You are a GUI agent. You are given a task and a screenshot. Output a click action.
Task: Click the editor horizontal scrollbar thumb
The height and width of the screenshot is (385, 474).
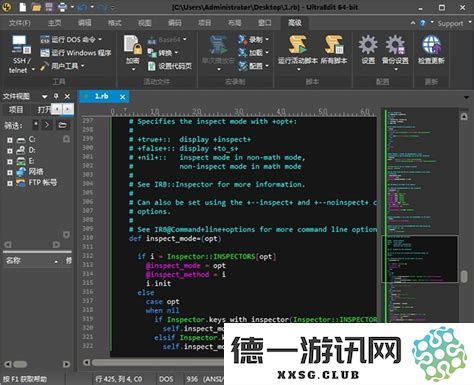pyautogui.click(x=157, y=362)
